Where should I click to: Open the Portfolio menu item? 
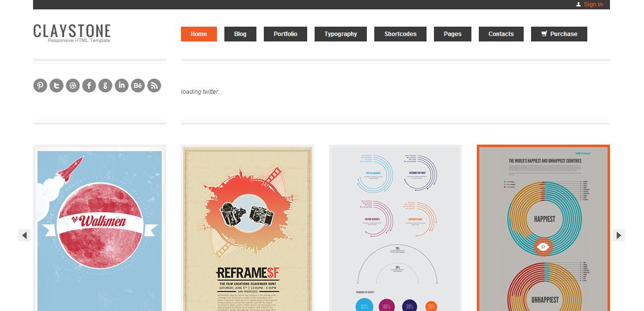click(286, 34)
